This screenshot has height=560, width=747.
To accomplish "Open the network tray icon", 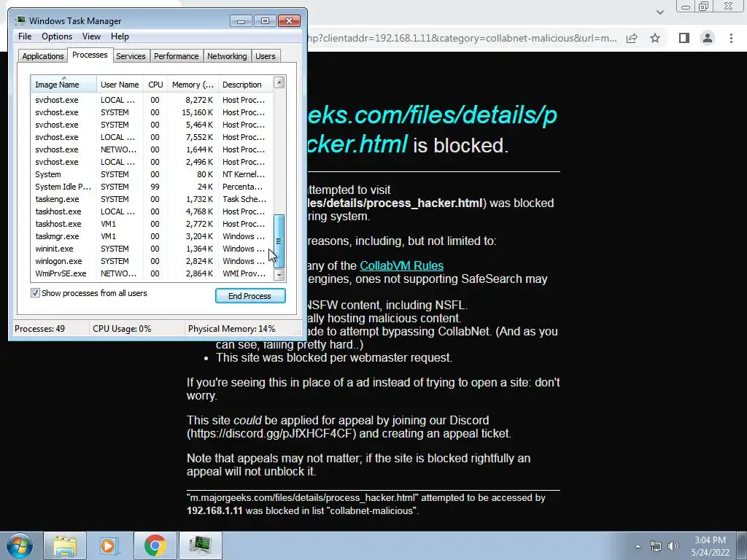I will coord(656,546).
